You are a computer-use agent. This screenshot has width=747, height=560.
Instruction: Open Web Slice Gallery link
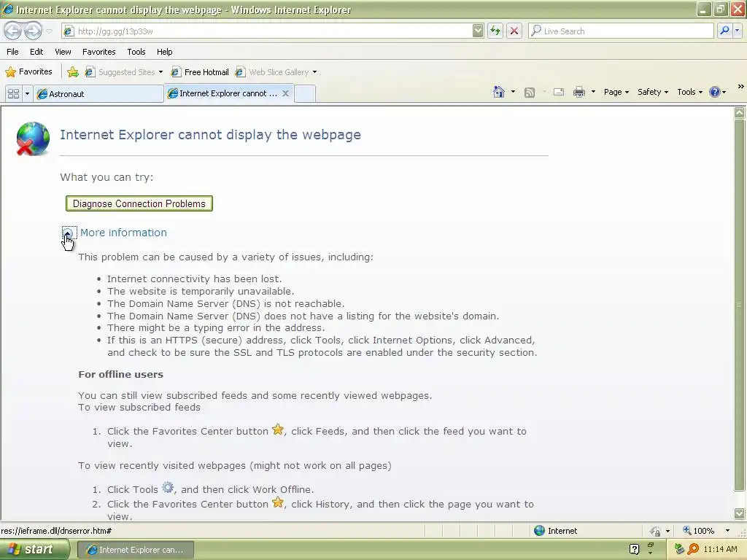point(273,72)
